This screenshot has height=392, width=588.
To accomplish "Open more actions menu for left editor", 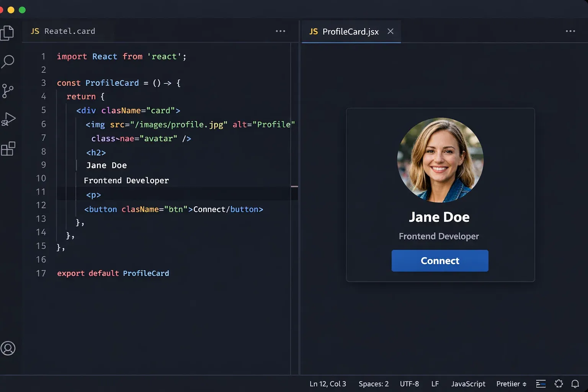I will 280,31.
